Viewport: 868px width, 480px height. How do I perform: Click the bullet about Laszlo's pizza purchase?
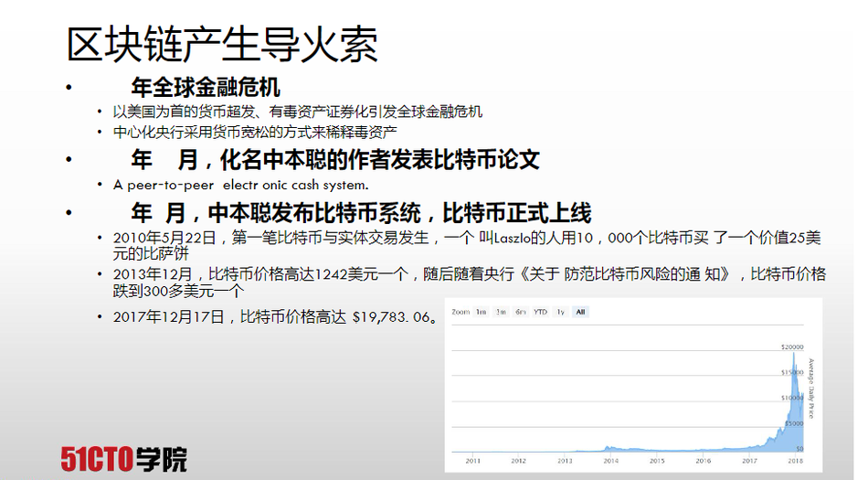(466, 245)
